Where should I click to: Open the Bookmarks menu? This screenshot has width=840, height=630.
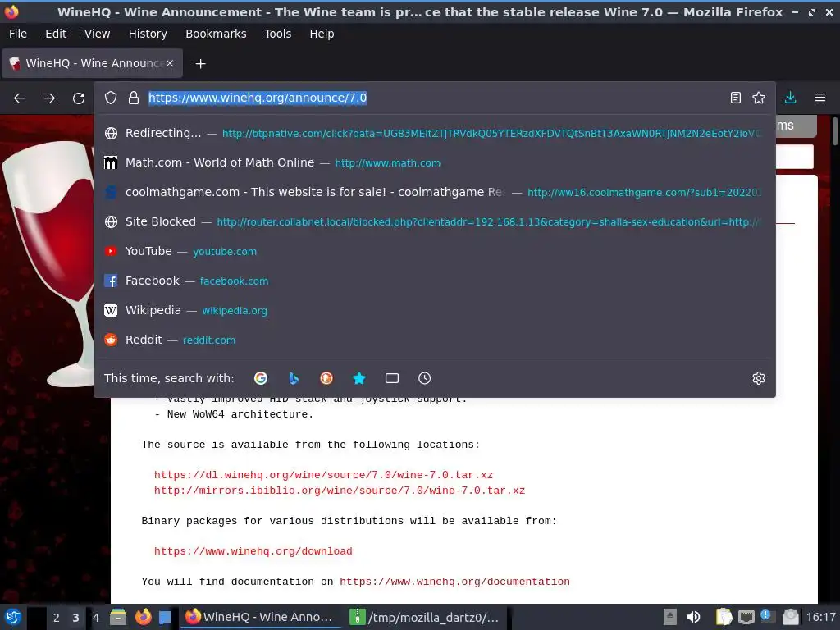[x=216, y=34]
